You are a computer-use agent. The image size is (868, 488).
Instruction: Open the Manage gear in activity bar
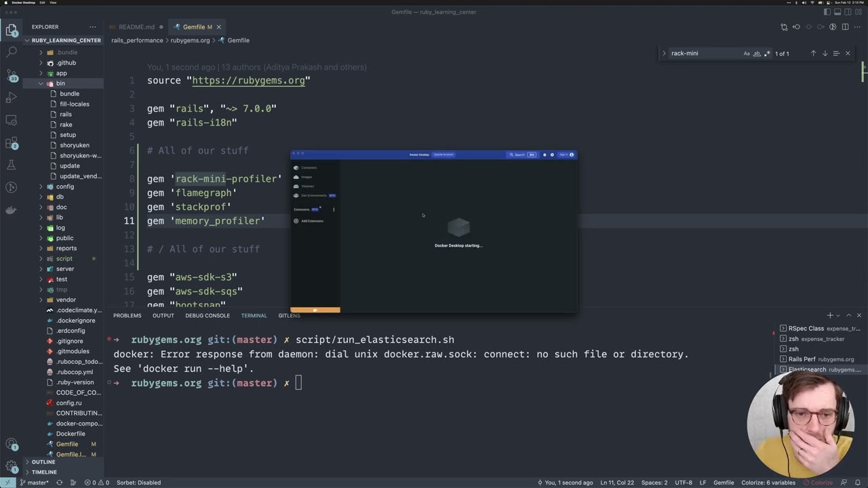[x=11, y=467]
